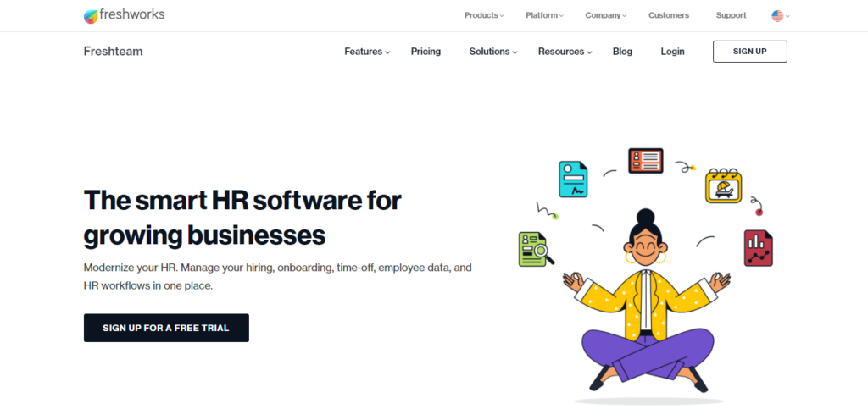
Task: Click the green resume search icon
Action: (x=536, y=249)
